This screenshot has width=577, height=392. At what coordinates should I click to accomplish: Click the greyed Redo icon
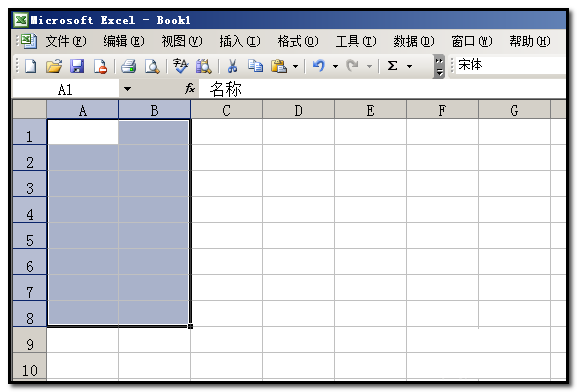pyautogui.click(x=352, y=66)
